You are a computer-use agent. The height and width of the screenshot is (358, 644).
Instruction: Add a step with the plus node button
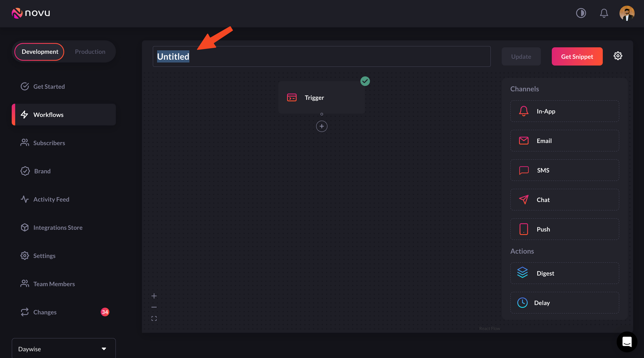pyautogui.click(x=321, y=126)
